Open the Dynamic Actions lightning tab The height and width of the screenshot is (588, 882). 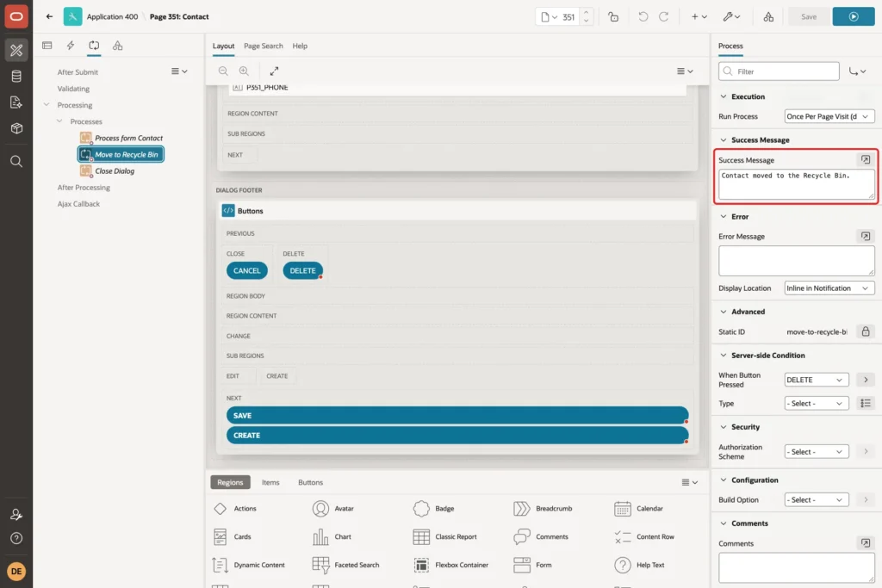click(x=71, y=46)
